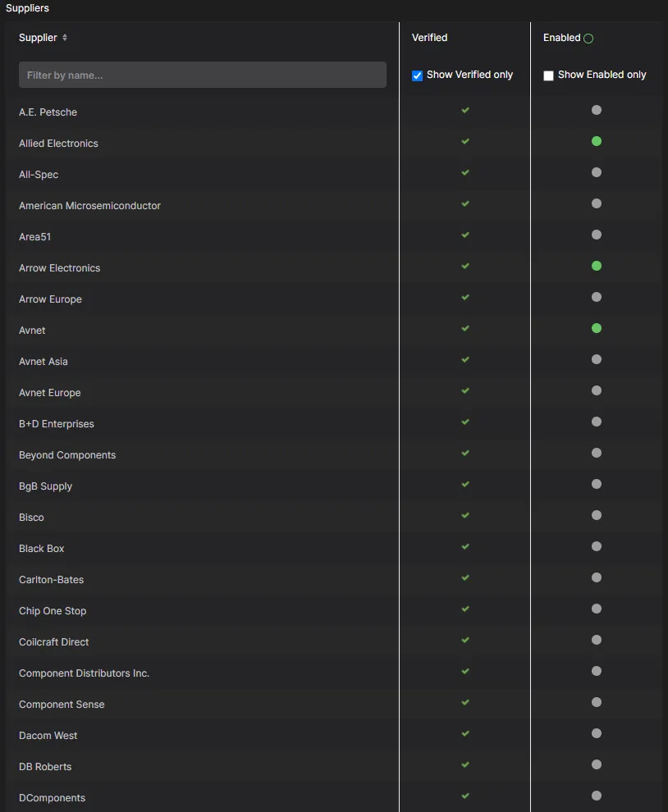Click verified checkmark for BgB Supply

[465, 484]
